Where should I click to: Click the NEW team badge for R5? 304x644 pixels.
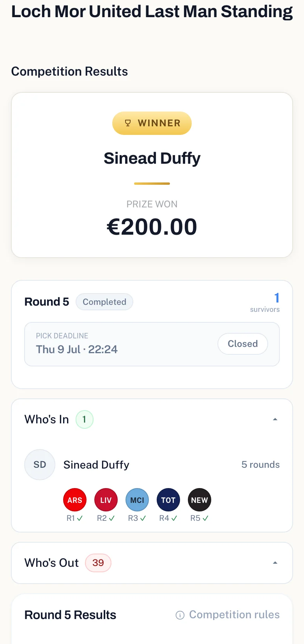click(200, 500)
